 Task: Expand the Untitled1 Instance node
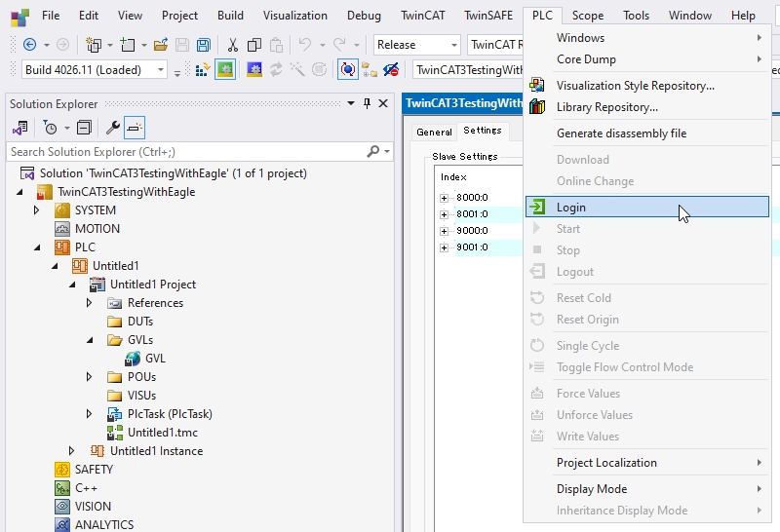point(71,451)
